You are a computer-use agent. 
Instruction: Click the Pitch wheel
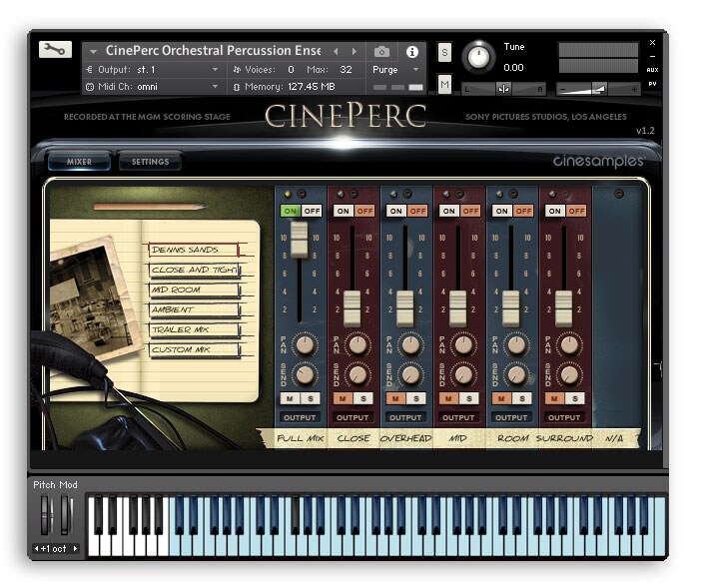click(x=45, y=515)
